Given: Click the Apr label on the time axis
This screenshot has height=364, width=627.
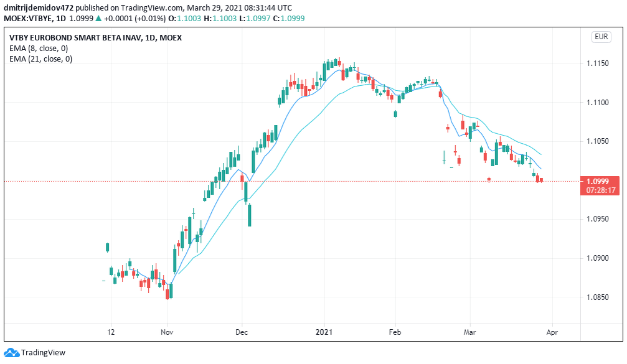Looking at the screenshot, I should coord(552,332).
